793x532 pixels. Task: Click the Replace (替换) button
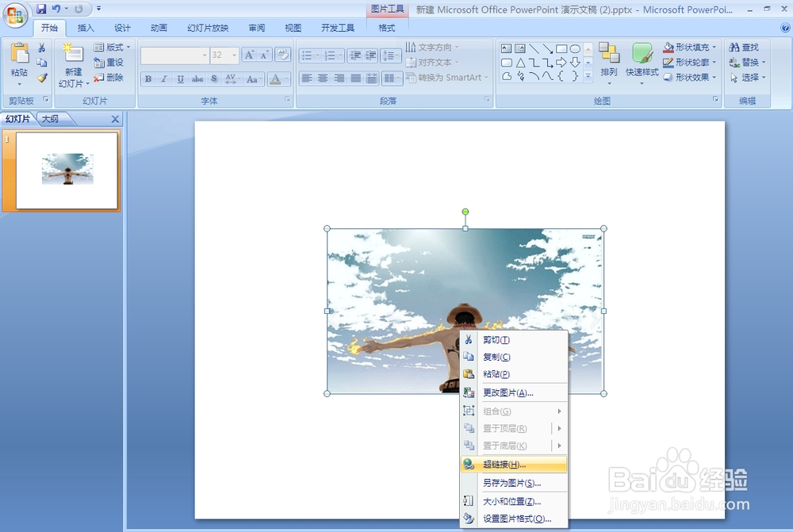pyautogui.click(x=748, y=62)
